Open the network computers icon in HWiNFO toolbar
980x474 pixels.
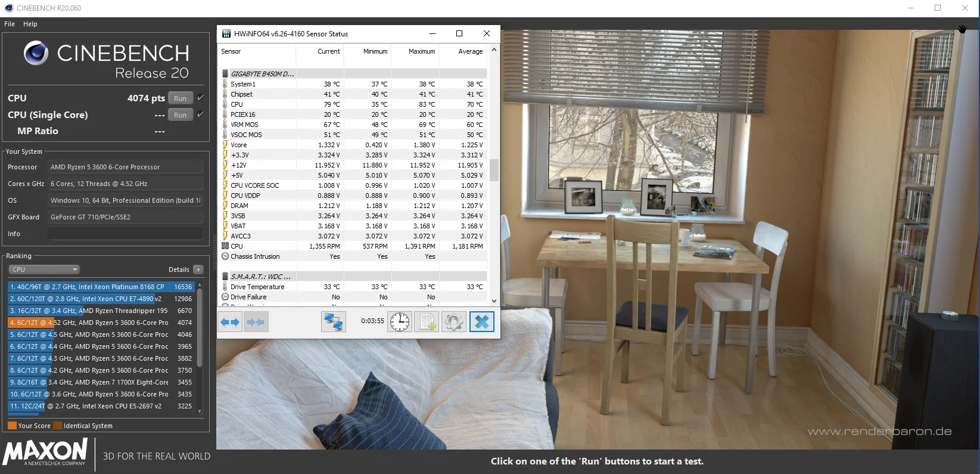[x=334, y=322]
